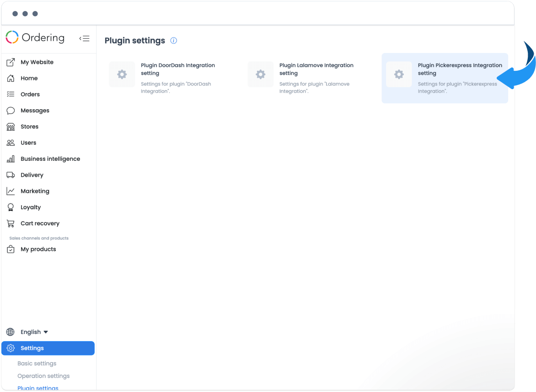Open Cart recovery
The width and height of the screenshot is (536, 392).
[x=40, y=223]
